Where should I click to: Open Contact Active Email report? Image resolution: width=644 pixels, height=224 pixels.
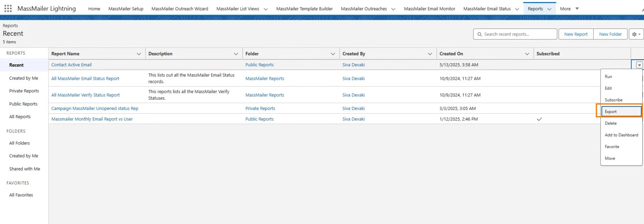pyautogui.click(x=71, y=65)
